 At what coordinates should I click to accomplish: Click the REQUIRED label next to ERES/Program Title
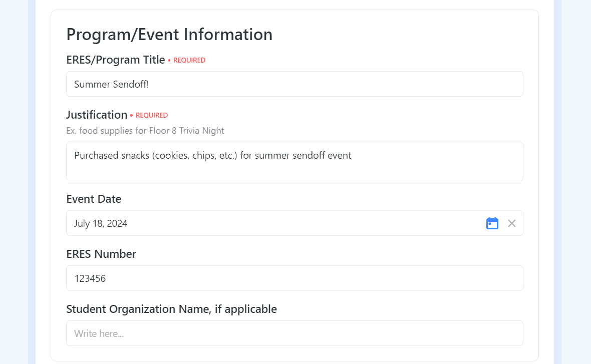(189, 60)
